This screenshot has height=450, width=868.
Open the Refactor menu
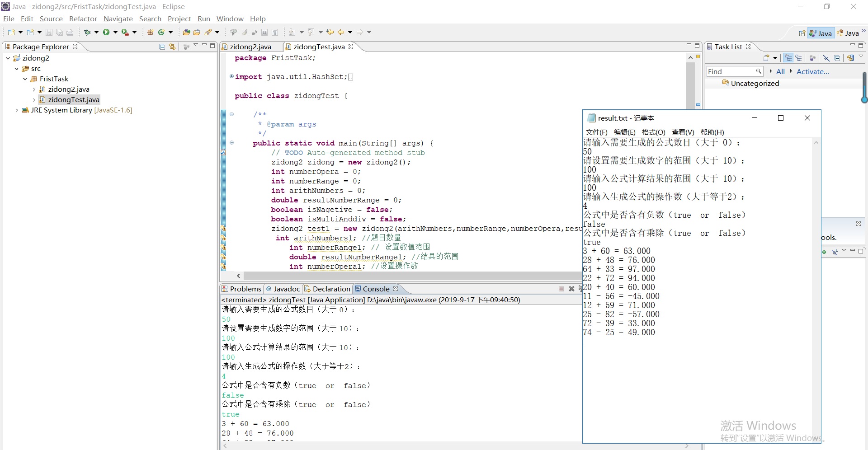tap(83, 19)
